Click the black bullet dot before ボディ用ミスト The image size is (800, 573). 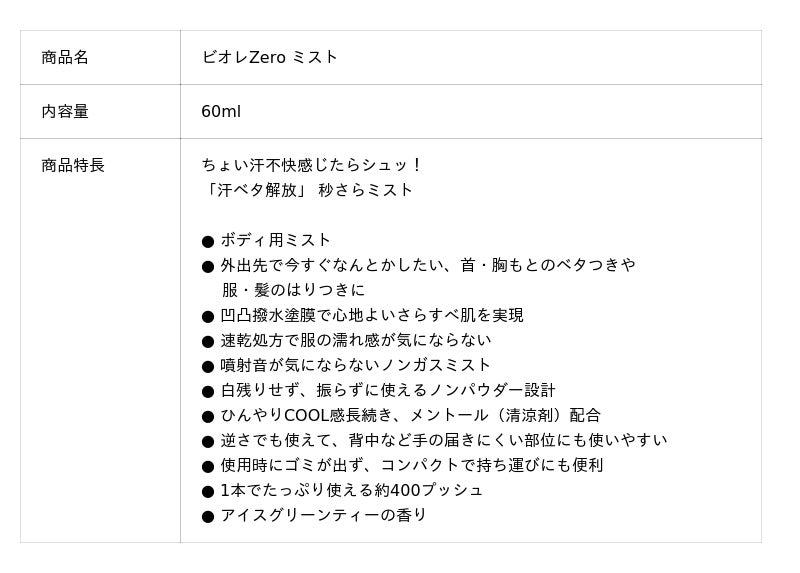(208, 241)
